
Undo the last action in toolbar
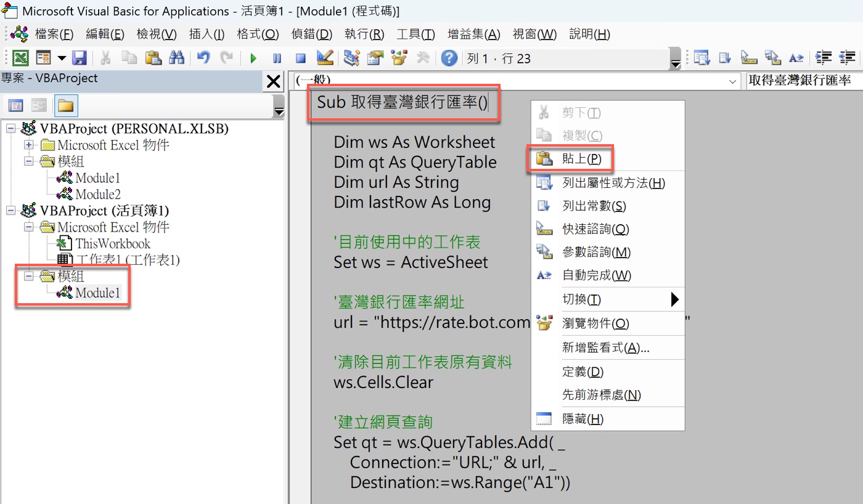[203, 58]
